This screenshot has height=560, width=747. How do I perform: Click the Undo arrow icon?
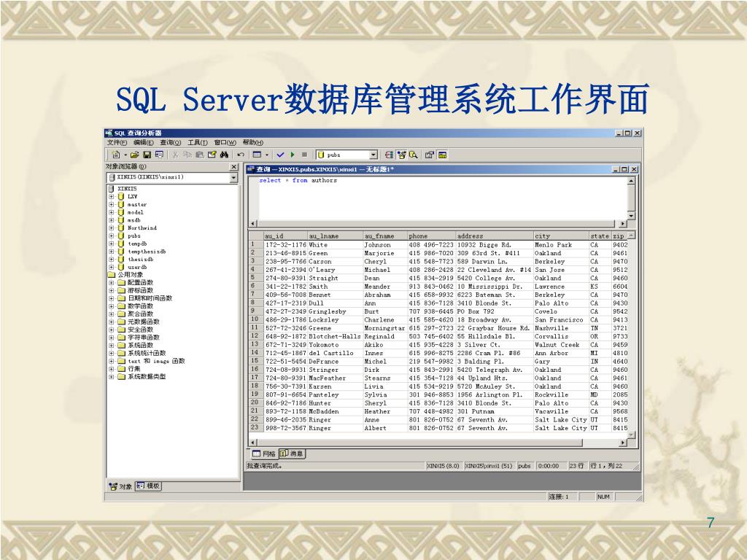[x=241, y=155]
